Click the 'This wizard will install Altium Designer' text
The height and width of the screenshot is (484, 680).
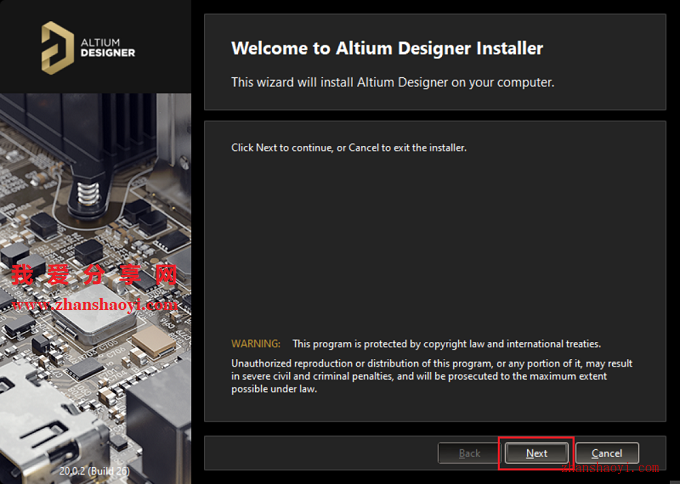[x=392, y=82]
